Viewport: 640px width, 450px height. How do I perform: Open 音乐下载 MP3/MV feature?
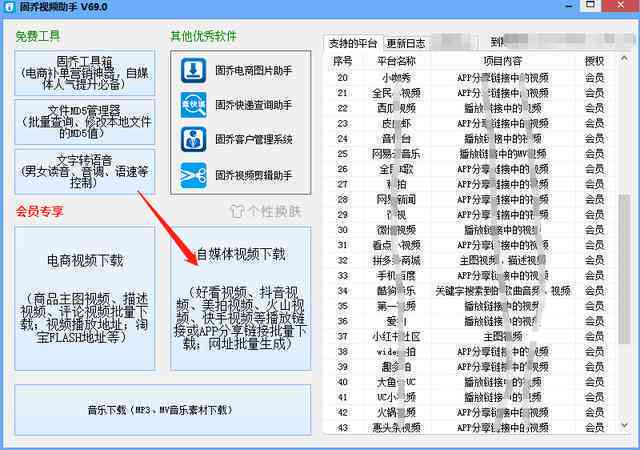[163, 410]
